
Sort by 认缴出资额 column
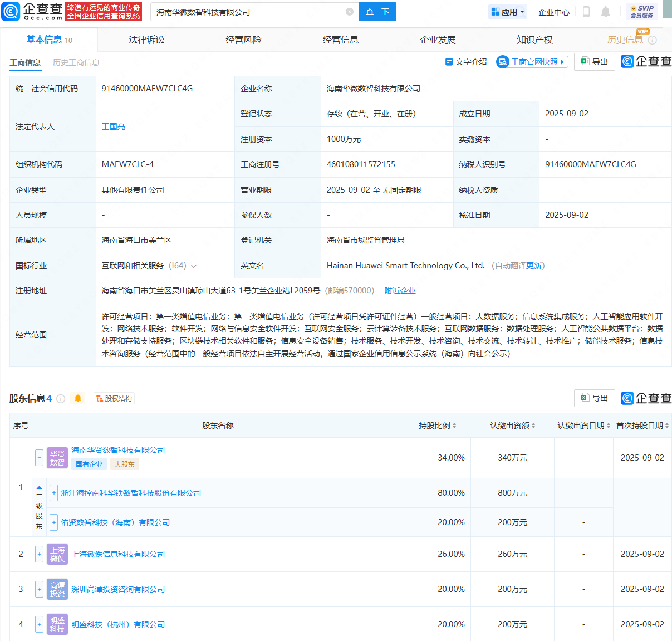tap(512, 425)
